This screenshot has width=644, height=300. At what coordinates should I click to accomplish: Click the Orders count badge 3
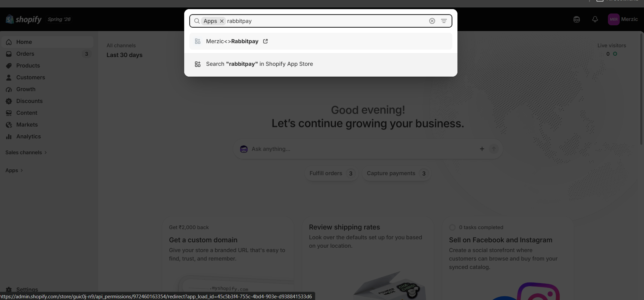pos(86,54)
